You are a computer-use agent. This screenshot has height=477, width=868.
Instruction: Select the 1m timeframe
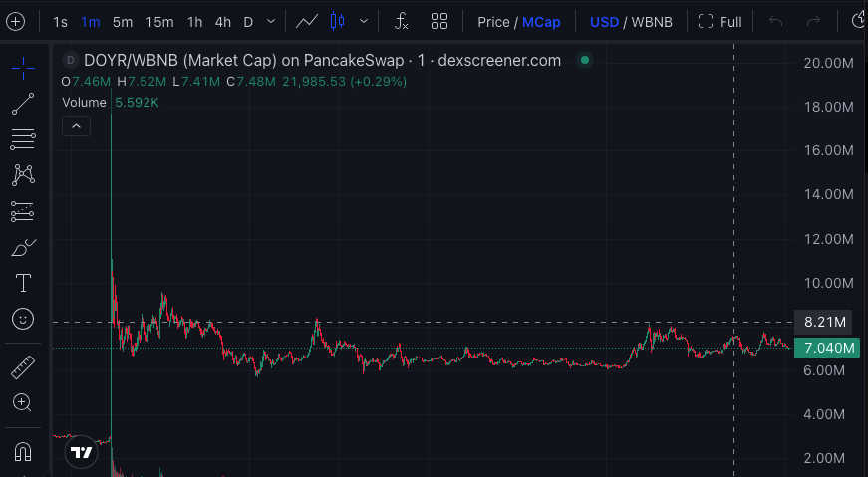click(91, 22)
